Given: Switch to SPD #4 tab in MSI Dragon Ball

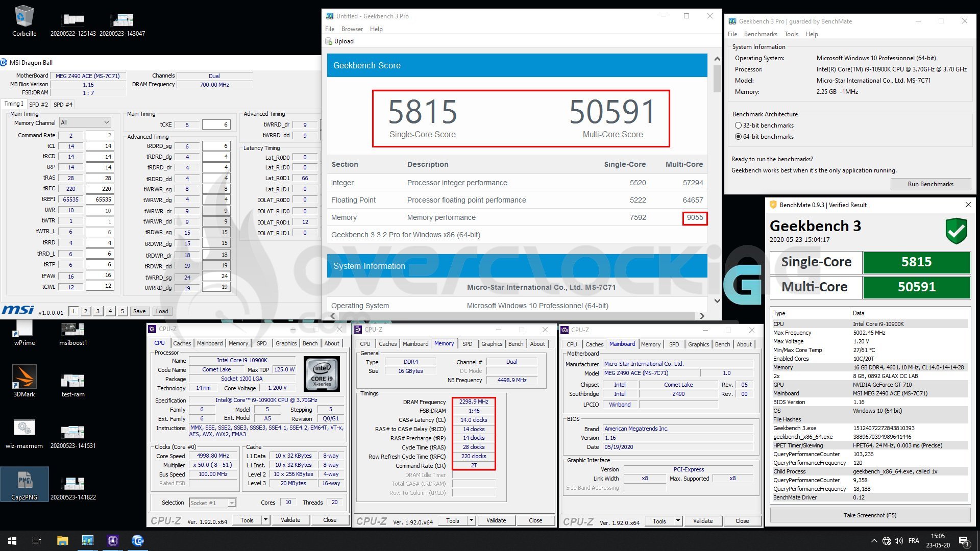Looking at the screenshot, I should [63, 105].
